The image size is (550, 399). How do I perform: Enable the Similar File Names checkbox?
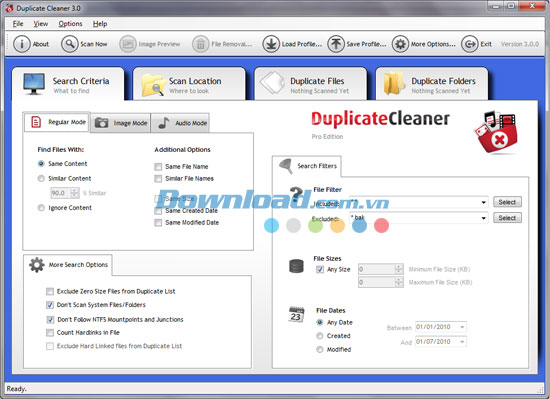[158, 179]
